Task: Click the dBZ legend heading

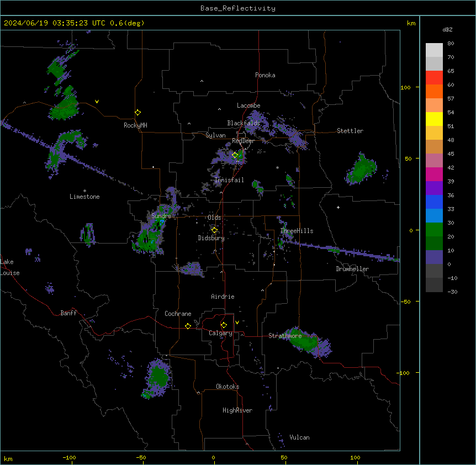Action: (x=447, y=29)
